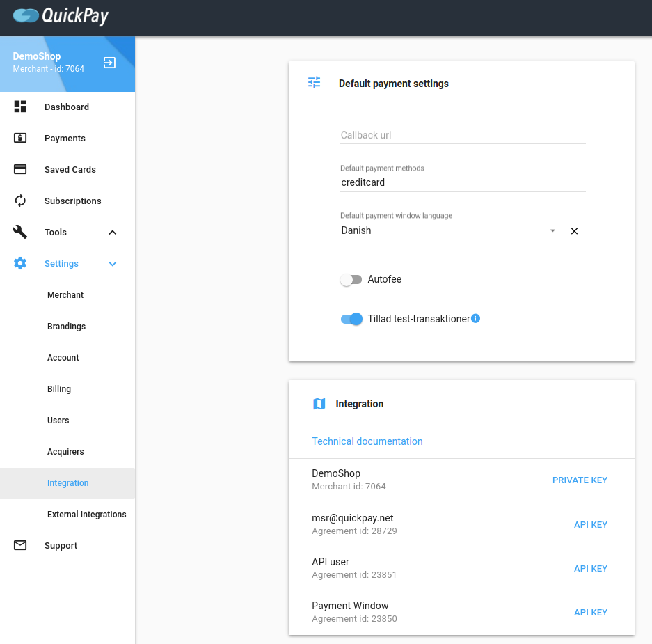
Task: Click Agreement id: 23850 text
Action: [x=354, y=619]
